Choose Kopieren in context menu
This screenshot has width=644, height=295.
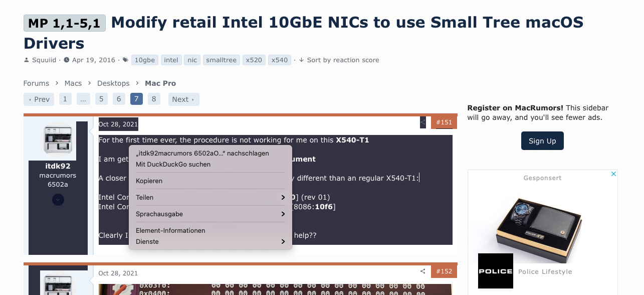tap(210, 181)
